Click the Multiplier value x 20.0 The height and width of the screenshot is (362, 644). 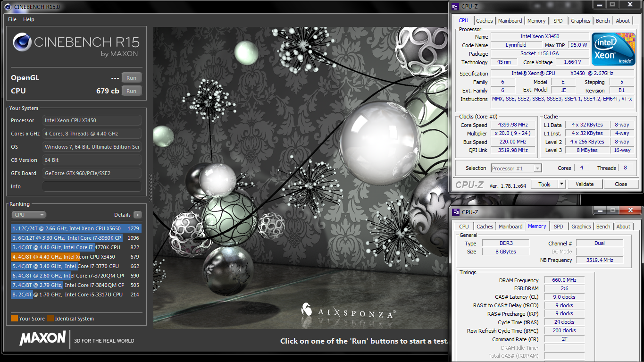pos(512,134)
